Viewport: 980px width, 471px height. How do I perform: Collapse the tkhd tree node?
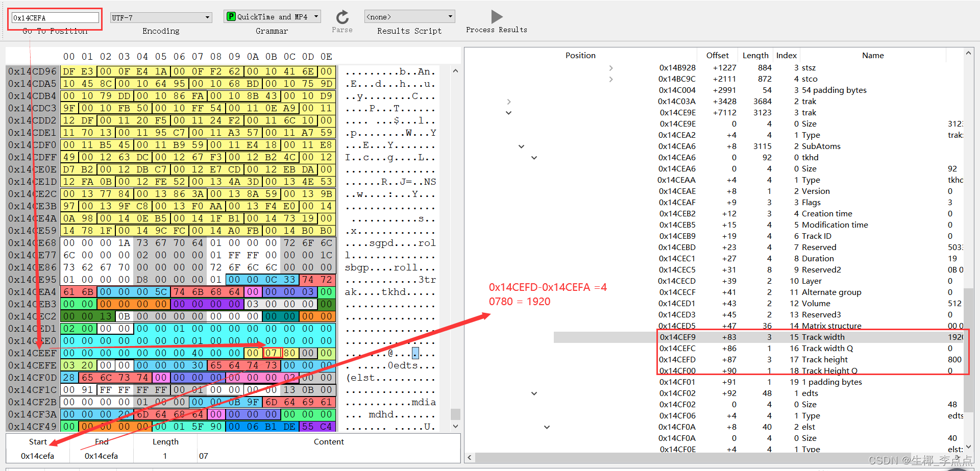coord(534,158)
